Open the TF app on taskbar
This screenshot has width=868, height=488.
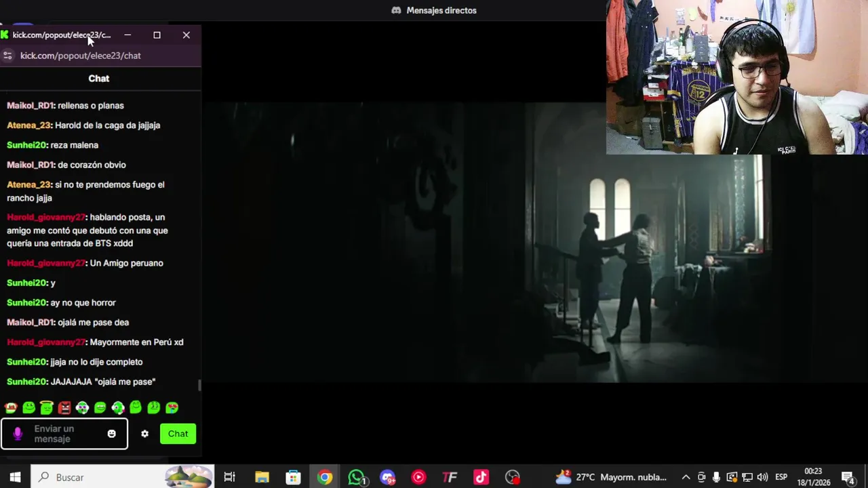[450, 477]
